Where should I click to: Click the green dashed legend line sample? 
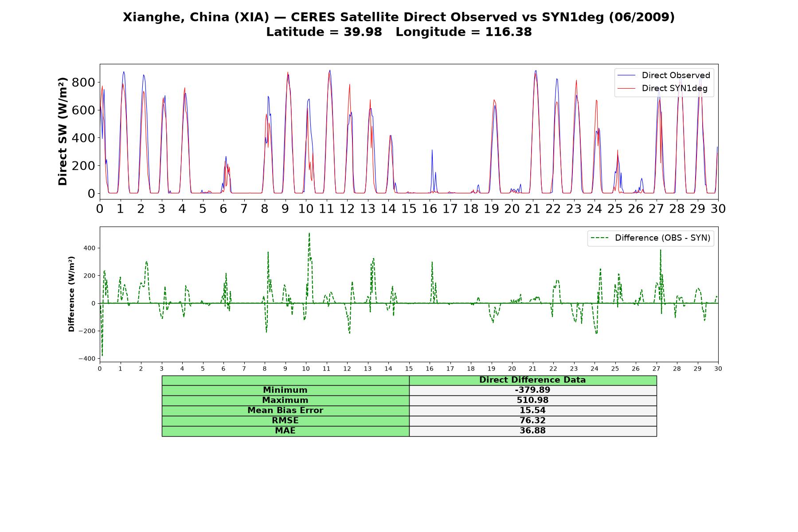(x=599, y=238)
